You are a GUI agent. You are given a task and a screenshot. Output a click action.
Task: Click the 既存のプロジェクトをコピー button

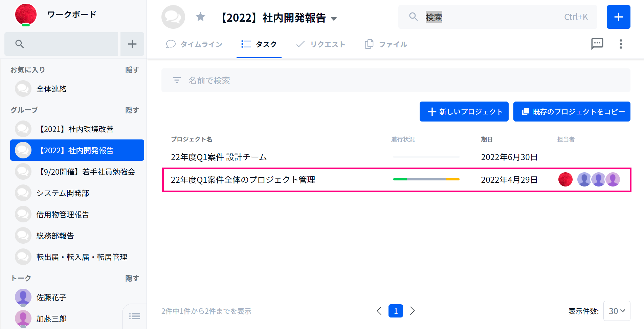(x=572, y=111)
